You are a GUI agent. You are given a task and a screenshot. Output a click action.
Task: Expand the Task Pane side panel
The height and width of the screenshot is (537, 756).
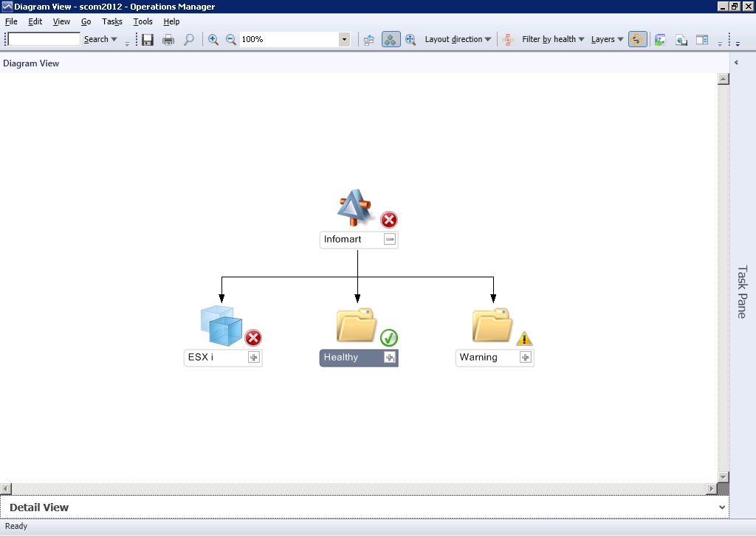[743, 292]
